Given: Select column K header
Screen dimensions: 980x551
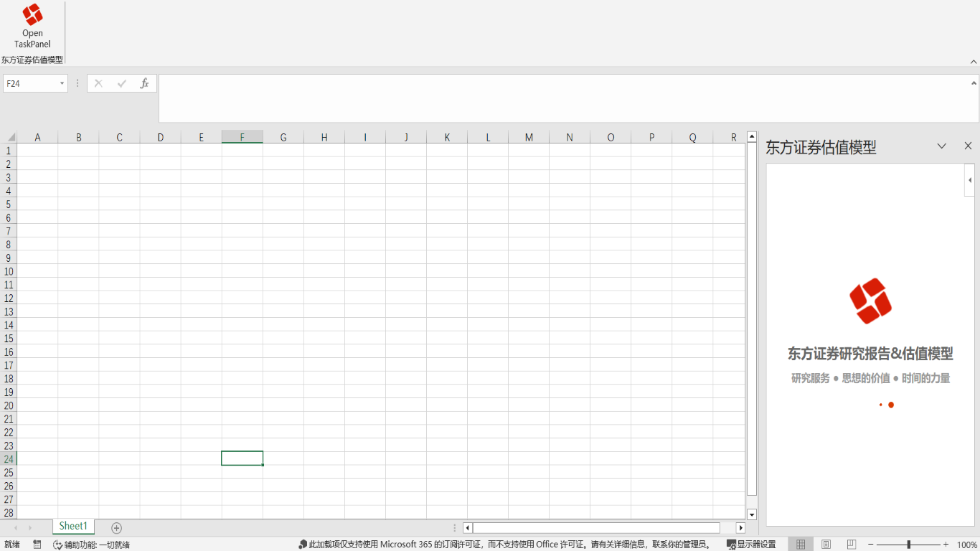Looking at the screenshot, I should click(x=447, y=137).
